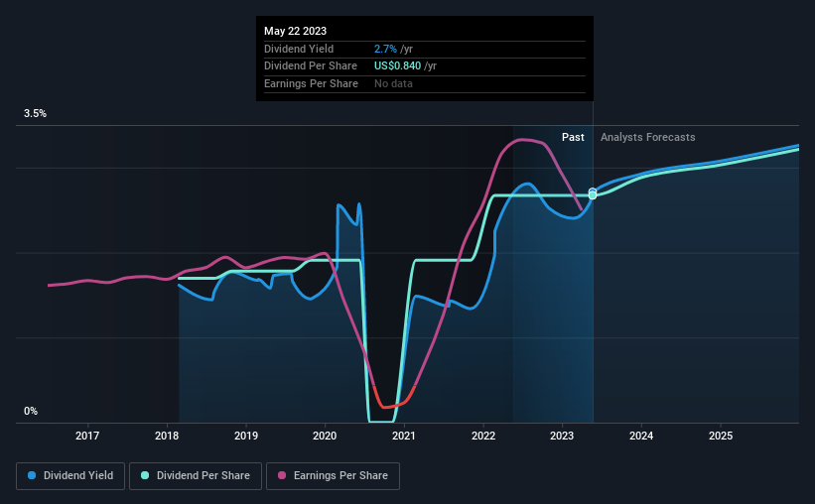Select the 2021 x-axis label
This screenshot has height=504, width=815.
[404, 436]
